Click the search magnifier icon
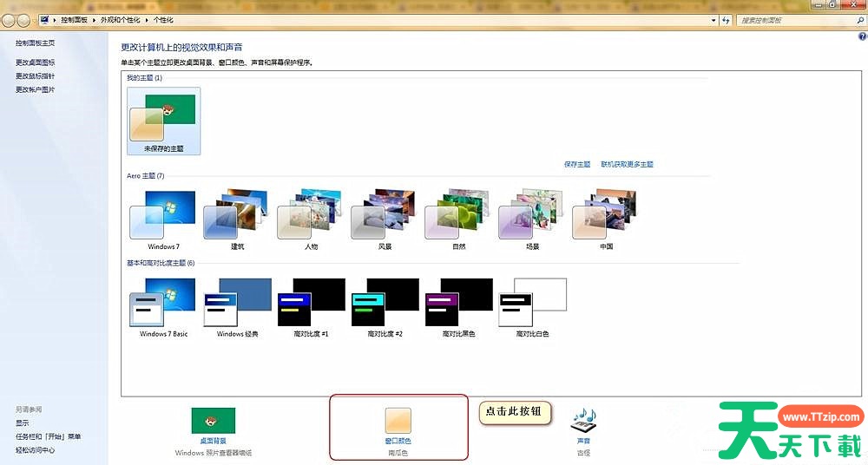868x465 pixels. point(859,20)
